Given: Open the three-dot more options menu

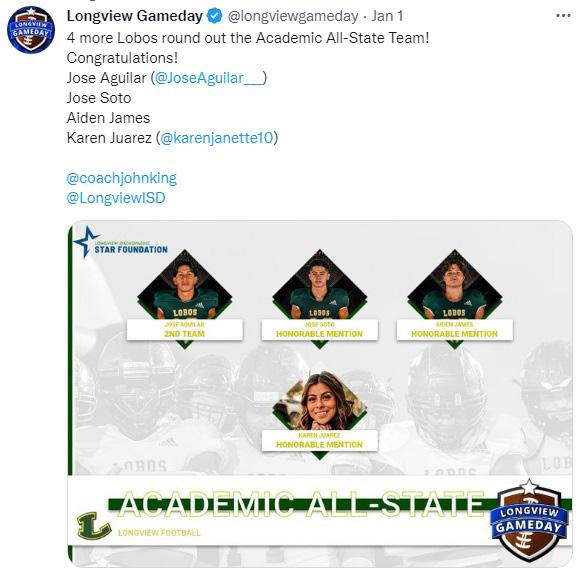Looking at the screenshot, I should [563, 16].
